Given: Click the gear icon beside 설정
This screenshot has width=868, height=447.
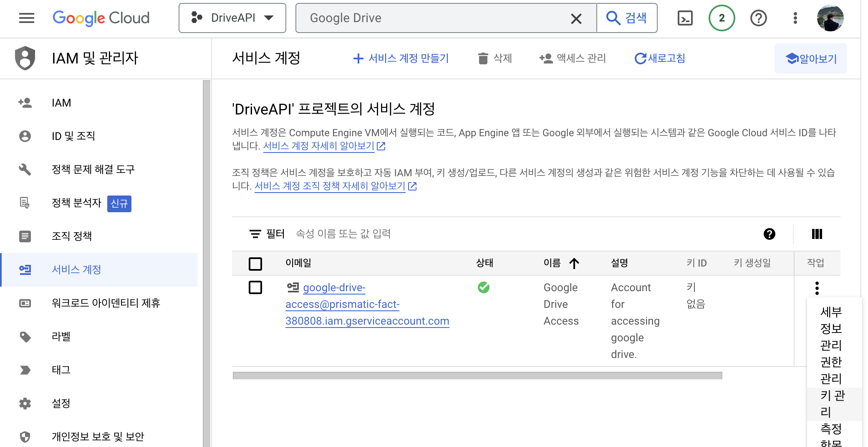Looking at the screenshot, I should pos(25,404).
